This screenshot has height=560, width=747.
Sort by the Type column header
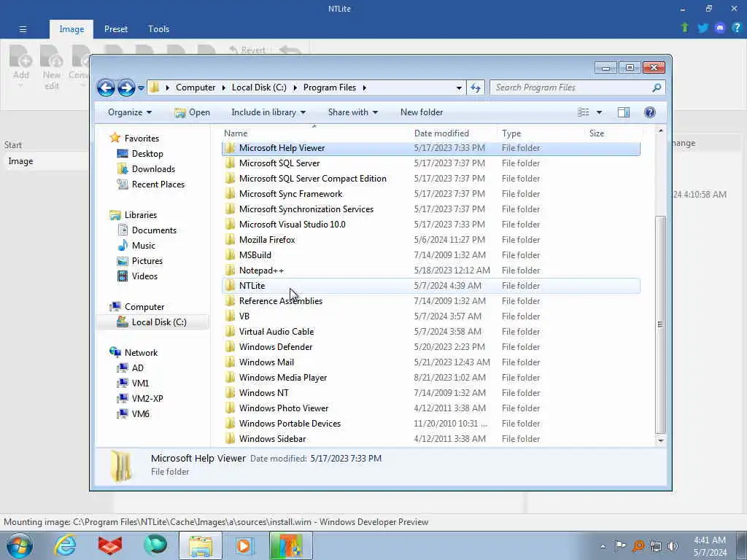(x=541, y=133)
